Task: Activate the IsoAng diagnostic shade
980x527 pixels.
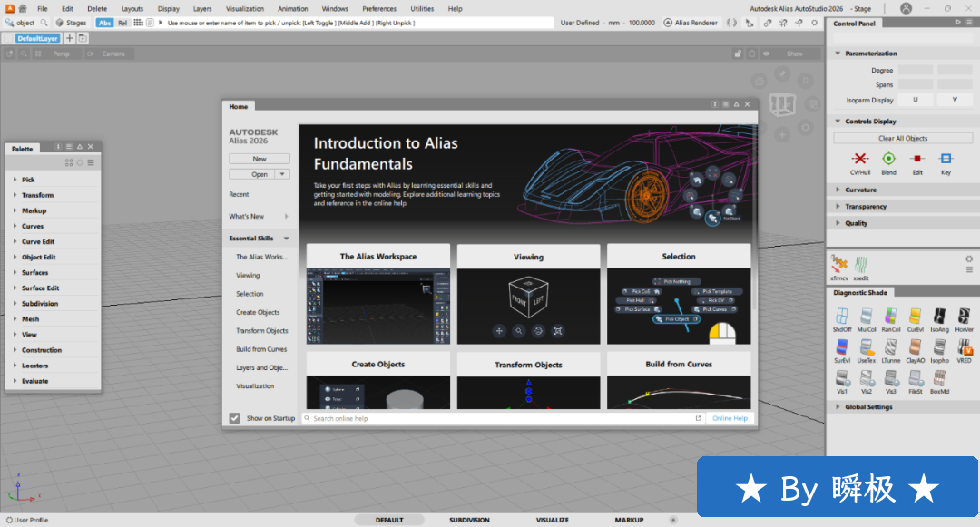Action: [939, 317]
